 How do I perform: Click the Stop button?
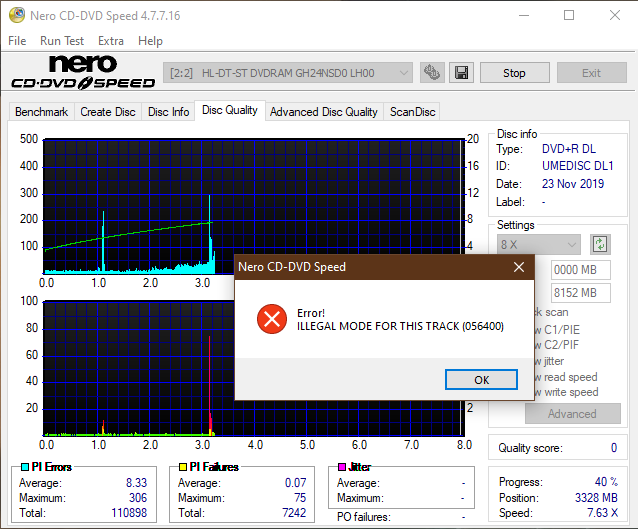(x=514, y=73)
